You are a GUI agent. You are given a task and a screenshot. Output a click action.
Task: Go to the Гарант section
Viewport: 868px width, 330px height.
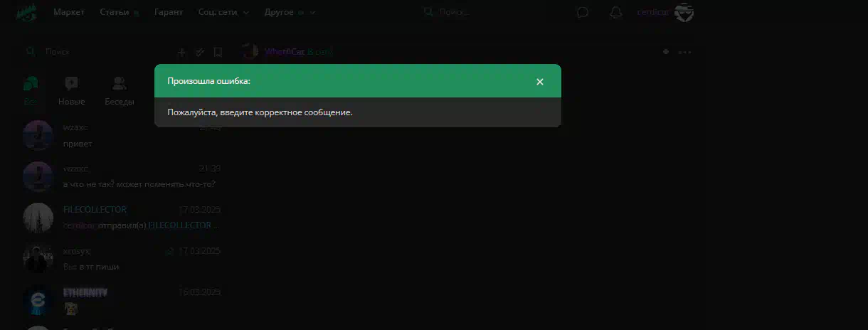tap(169, 12)
